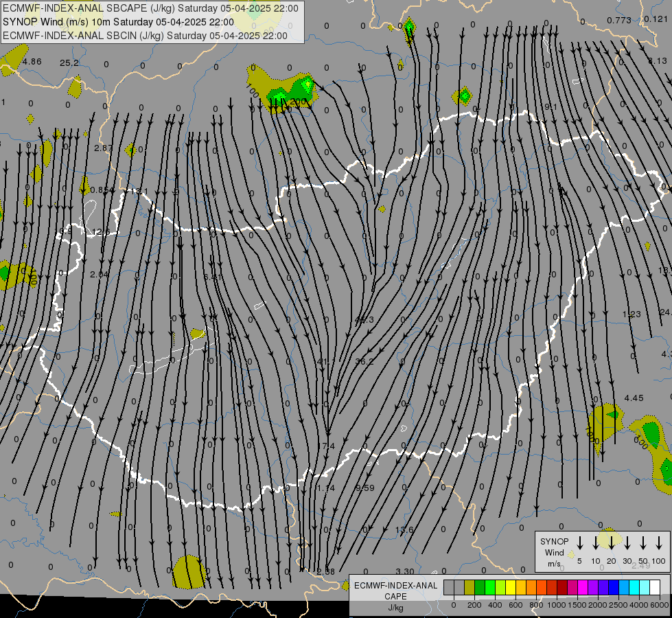Image resolution: width=672 pixels, height=618 pixels.
Task: Click the 20 m/s wind arrow in legend
Action: pos(611,542)
